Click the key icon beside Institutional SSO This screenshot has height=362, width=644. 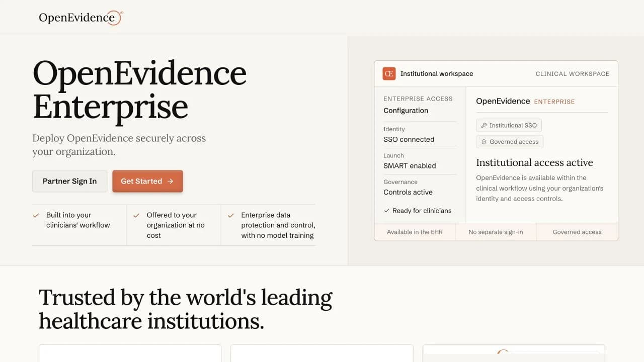pyautogui.click(x=484, y=125)
